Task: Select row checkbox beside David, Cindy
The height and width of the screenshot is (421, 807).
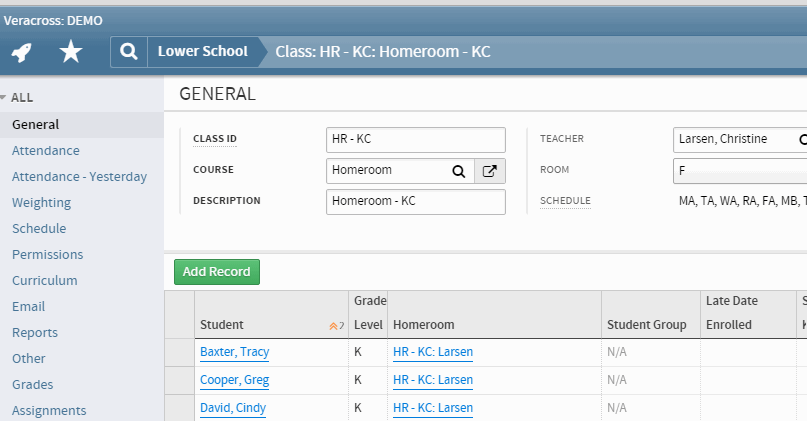Action: tap(179, 408)
